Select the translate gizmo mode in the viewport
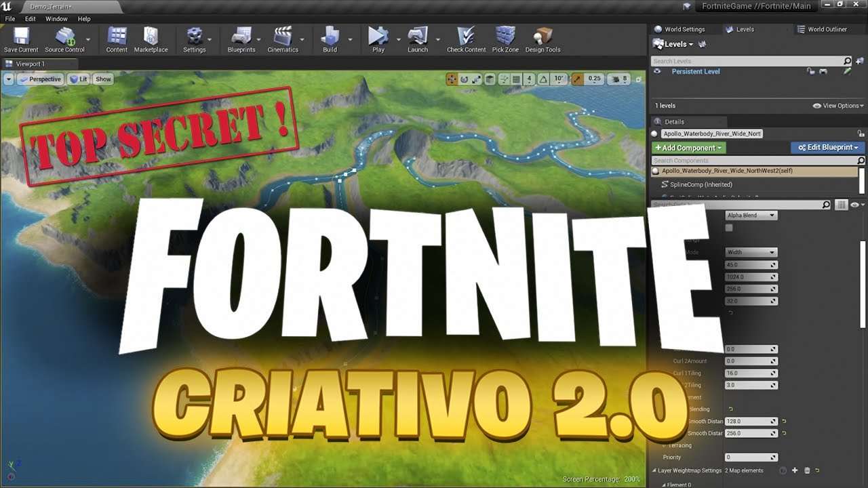This screenshot has height=488, width=868. 452,79
